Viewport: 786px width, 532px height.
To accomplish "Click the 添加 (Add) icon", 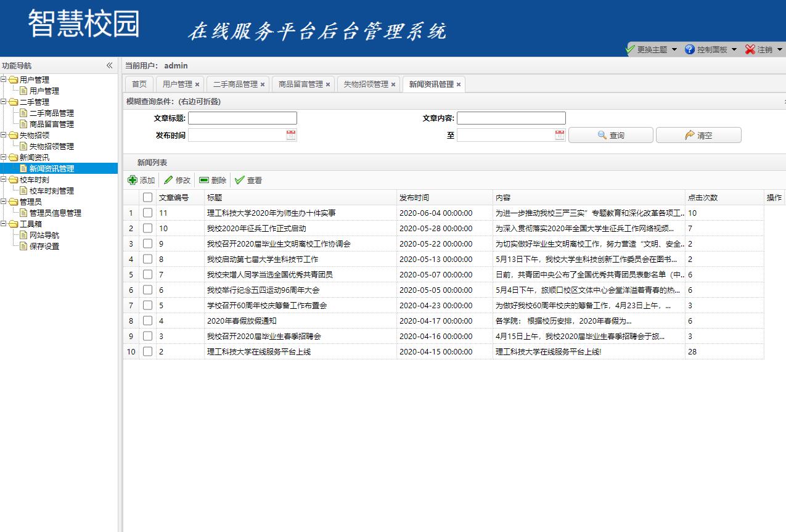I will coord(132,181).
